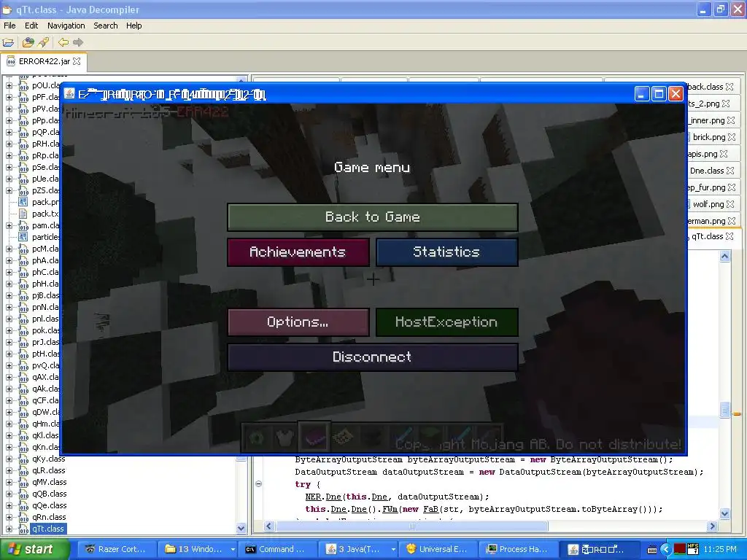Close the ERROR422.jar tab
This screenshot has width=747, height=560.
77,61
